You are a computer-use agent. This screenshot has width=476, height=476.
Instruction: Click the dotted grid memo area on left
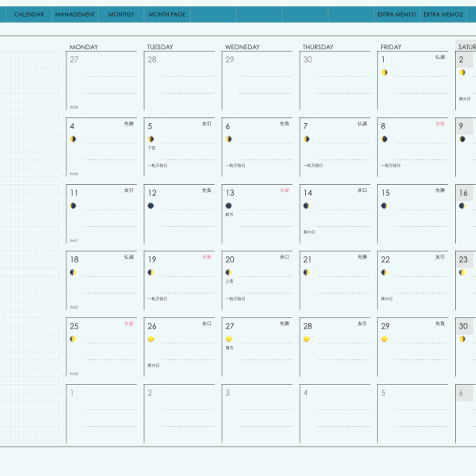tap(29, 247)
